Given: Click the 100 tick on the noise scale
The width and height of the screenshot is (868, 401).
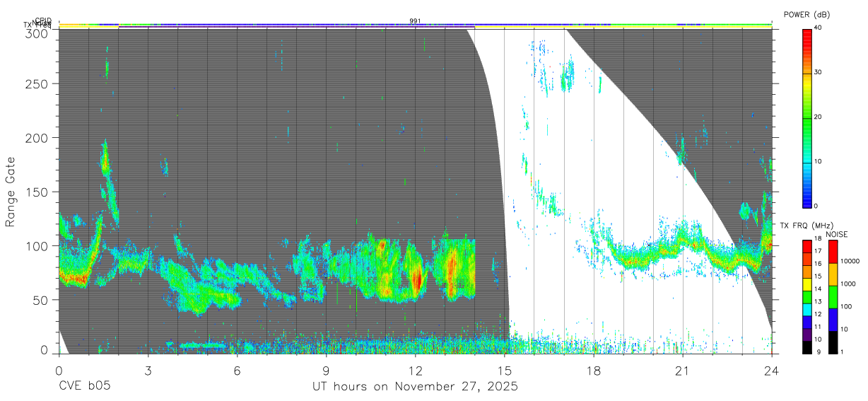Looking at the screenshot, I should (845, 306).
